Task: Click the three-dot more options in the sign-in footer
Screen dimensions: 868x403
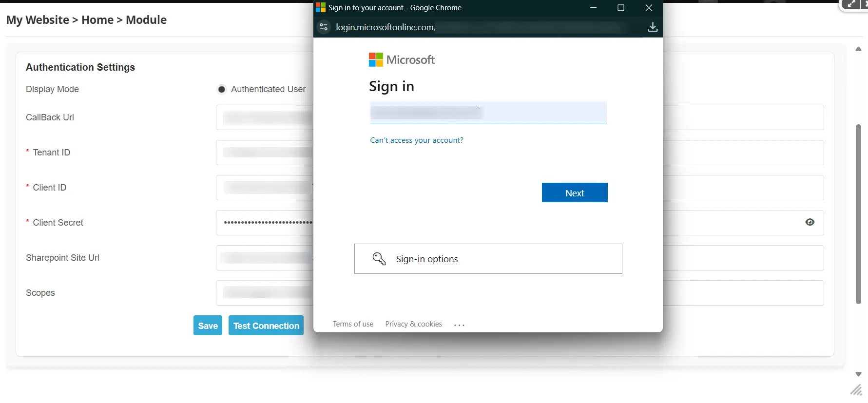Action: click(459, 325)
